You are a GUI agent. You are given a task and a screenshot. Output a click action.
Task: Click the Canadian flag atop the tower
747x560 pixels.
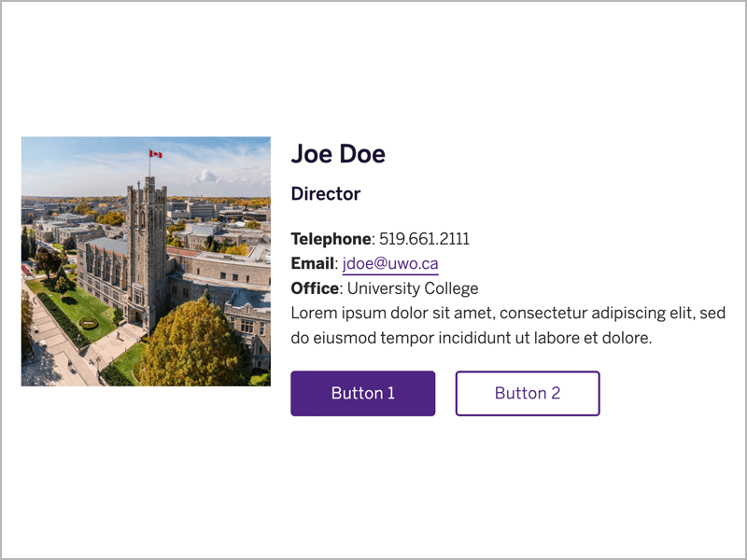pyautogui.click(x=155, y=154)
